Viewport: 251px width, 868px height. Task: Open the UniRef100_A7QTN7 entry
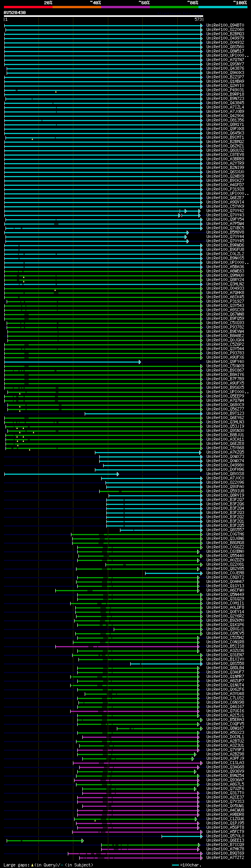point(225,60)
